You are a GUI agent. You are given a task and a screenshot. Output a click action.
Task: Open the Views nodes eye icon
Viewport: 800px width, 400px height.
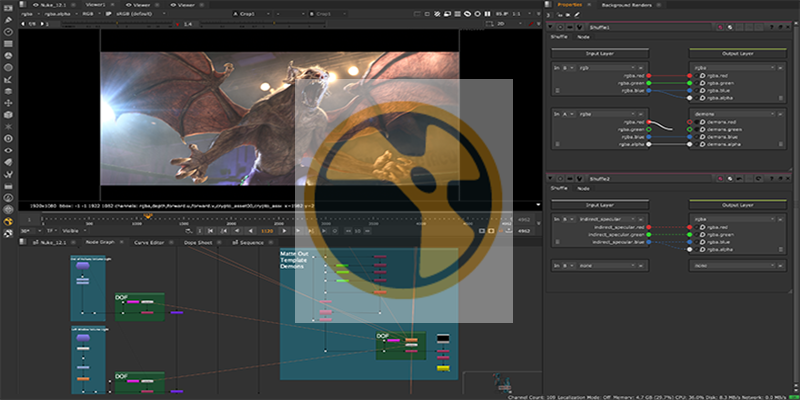(8, 151)
